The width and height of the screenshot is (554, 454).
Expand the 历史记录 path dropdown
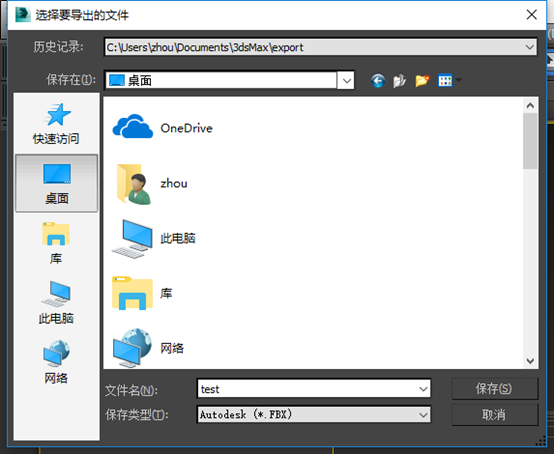529,47
